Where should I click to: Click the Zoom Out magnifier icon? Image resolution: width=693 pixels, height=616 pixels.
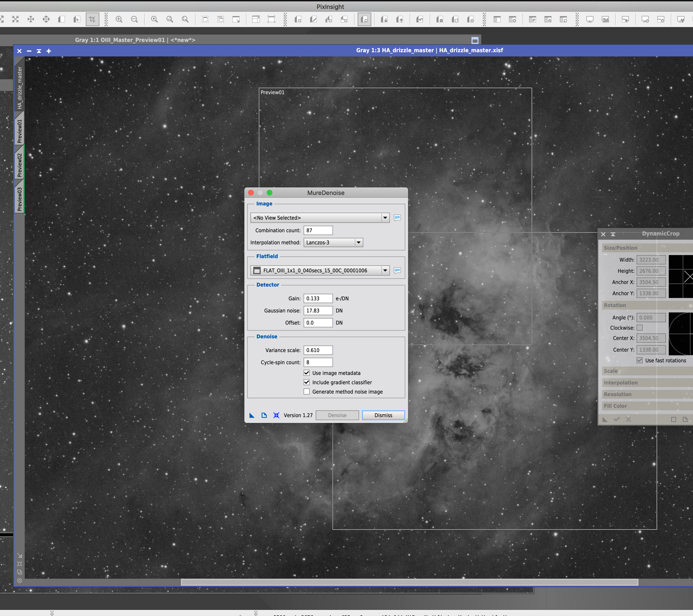(134, 19)
